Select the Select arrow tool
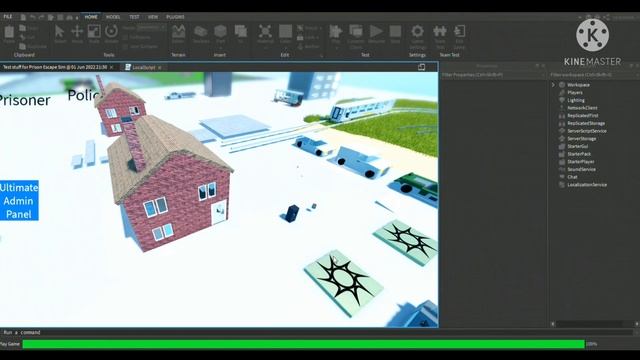 pos(60,33)
